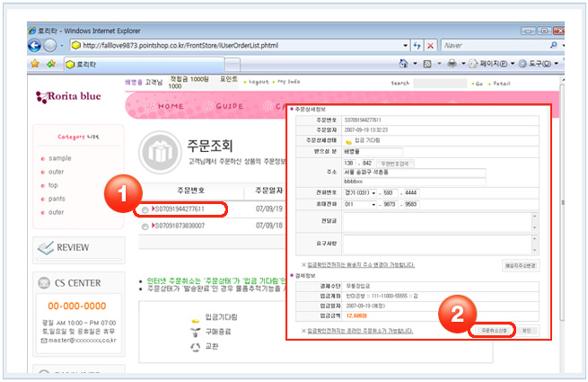Screen dimensions: 588x382
Task: Click the Favorites star icon
Action: (x=36, y=65)
